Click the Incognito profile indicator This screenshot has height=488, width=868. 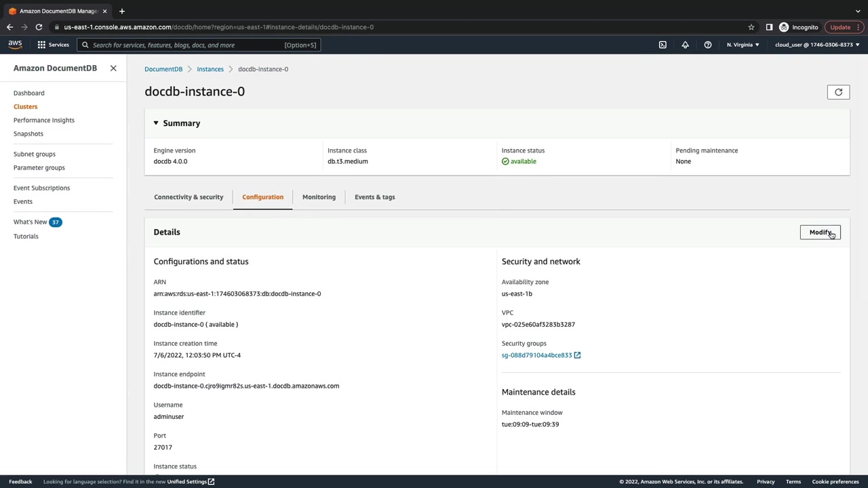[800, 27]
